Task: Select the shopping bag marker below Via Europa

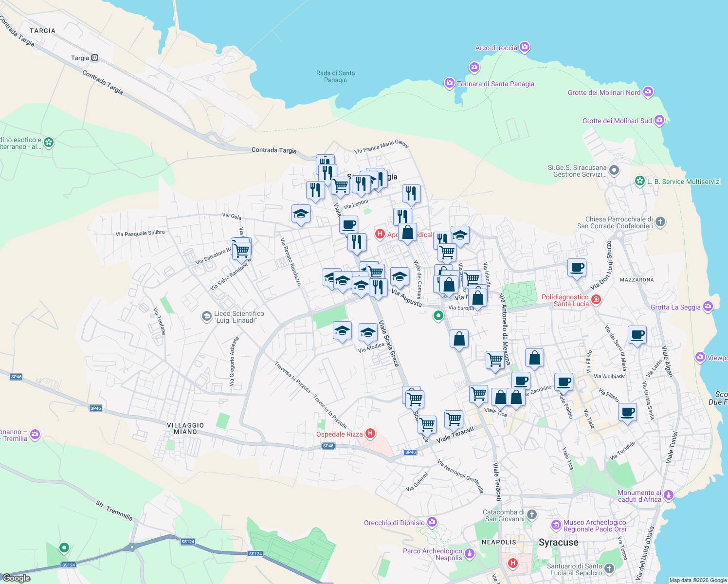Action: 459,339
